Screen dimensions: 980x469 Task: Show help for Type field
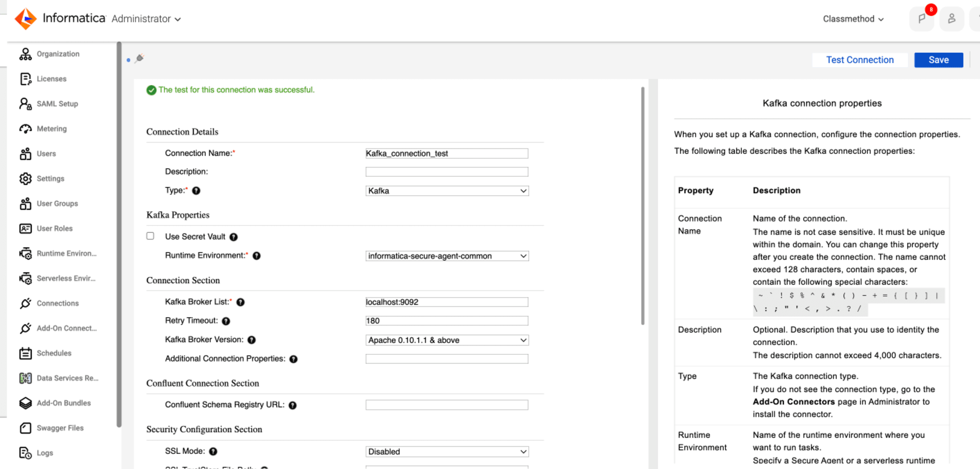(196, 191)
